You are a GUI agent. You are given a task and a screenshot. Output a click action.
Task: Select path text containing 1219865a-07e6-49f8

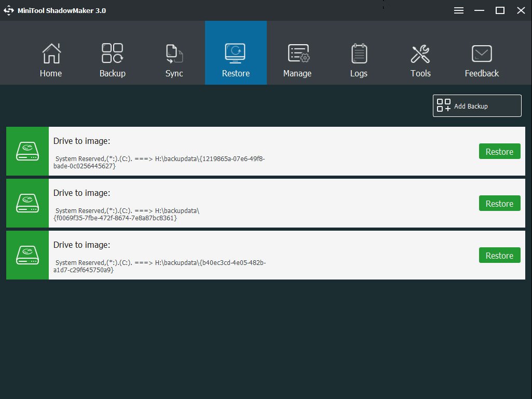(x=159, y=162)
